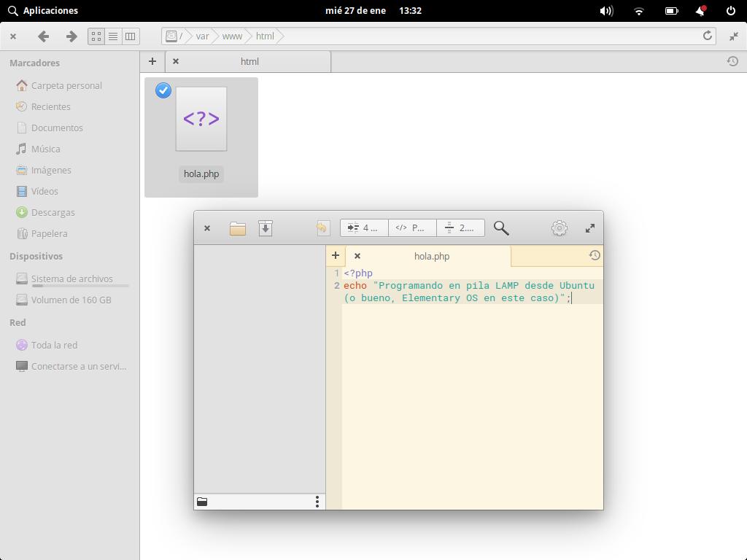Reload the current folder in Files
Image resolution: width=747 pixels, height=560 pixels.
coord(708,36)
